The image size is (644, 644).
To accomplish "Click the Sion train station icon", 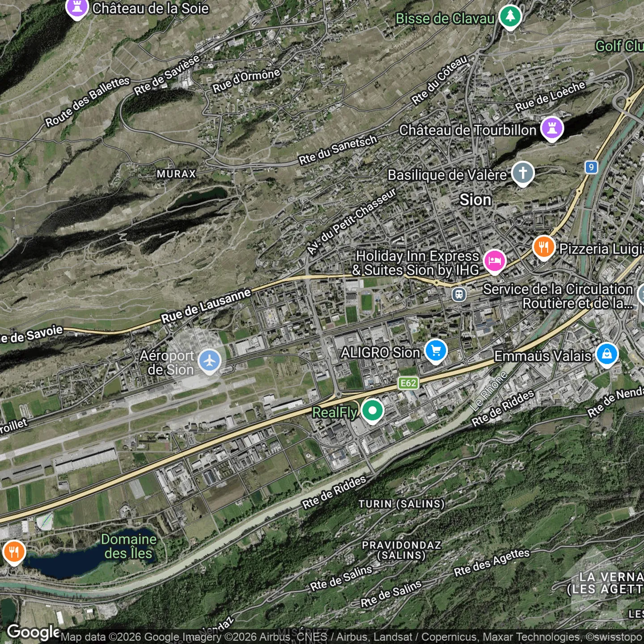I will pyautogui.click(x=459, y=294).
